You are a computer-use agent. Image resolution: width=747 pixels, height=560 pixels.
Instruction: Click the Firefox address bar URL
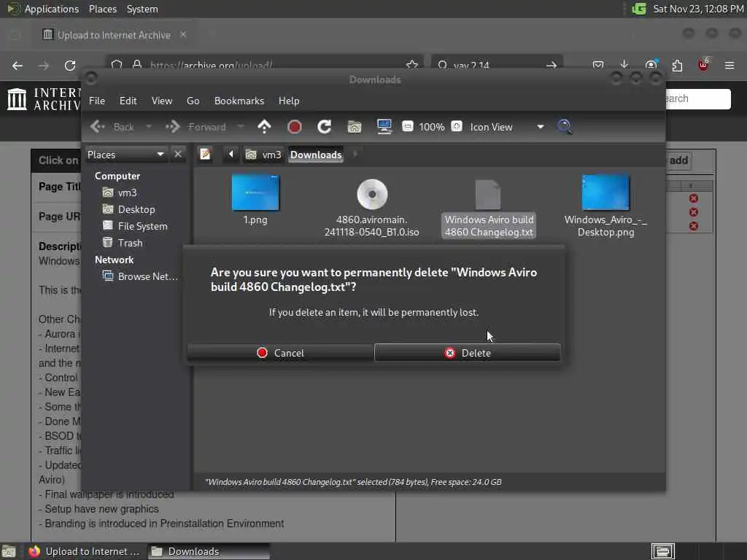coord(212,65)
